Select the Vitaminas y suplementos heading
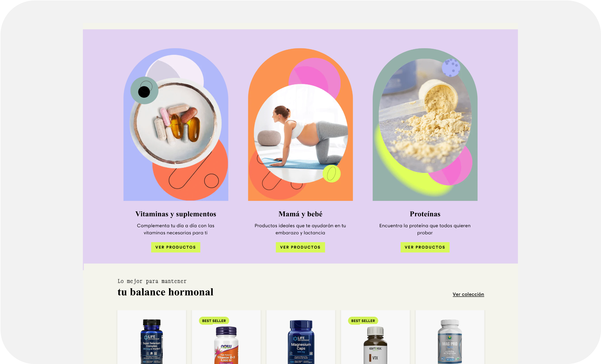This screenshot has width=601, height=364. tap(176, 214)
